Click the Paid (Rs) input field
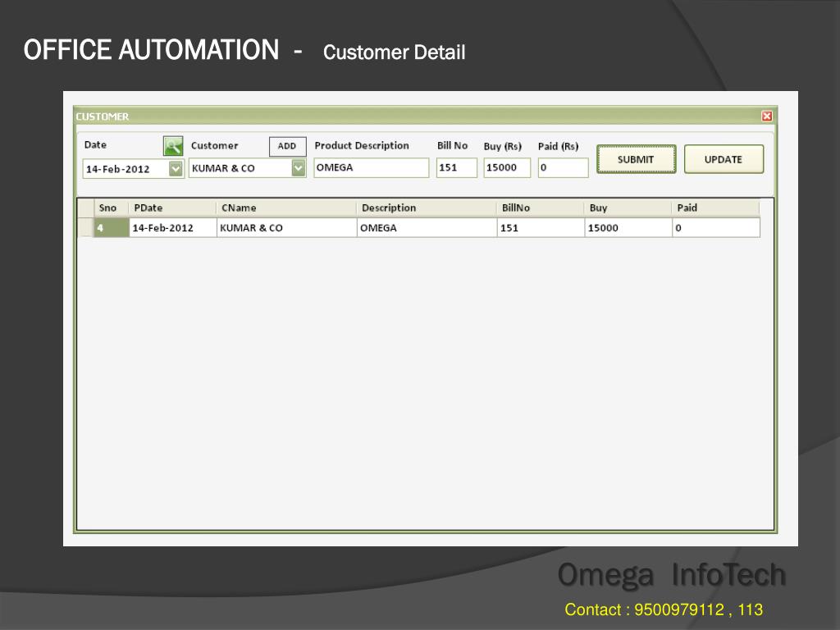The height and width of the screenshot is (630, 840). coord(563,167)
